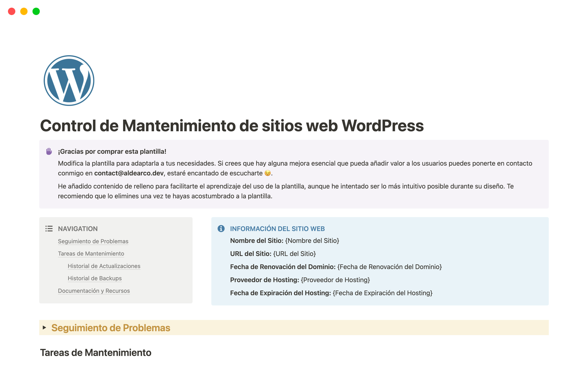This screenshot has width=588, height=368.
Task: Click the purple raised hand callout icon
Action: click(x=49, y=151)
